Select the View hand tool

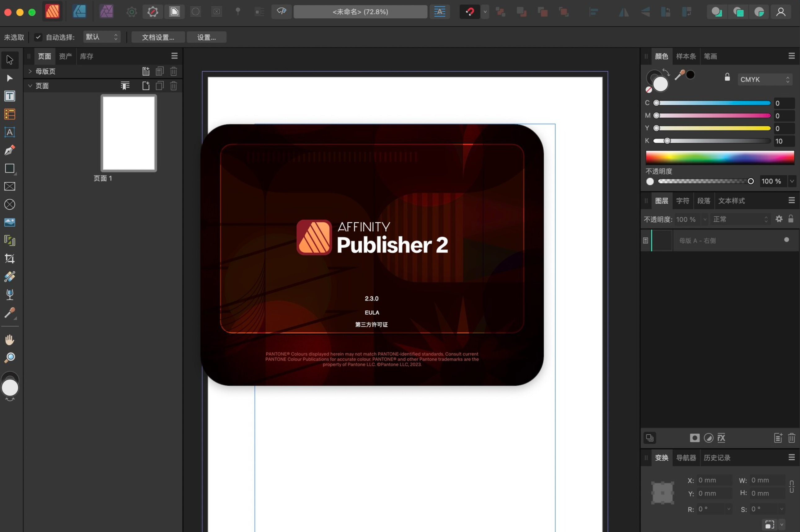tap(10, 339)
